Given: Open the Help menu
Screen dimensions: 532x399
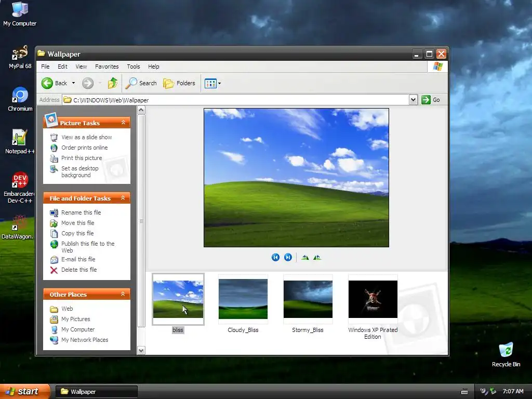Looking at the screenshot, I should (154, 66).
